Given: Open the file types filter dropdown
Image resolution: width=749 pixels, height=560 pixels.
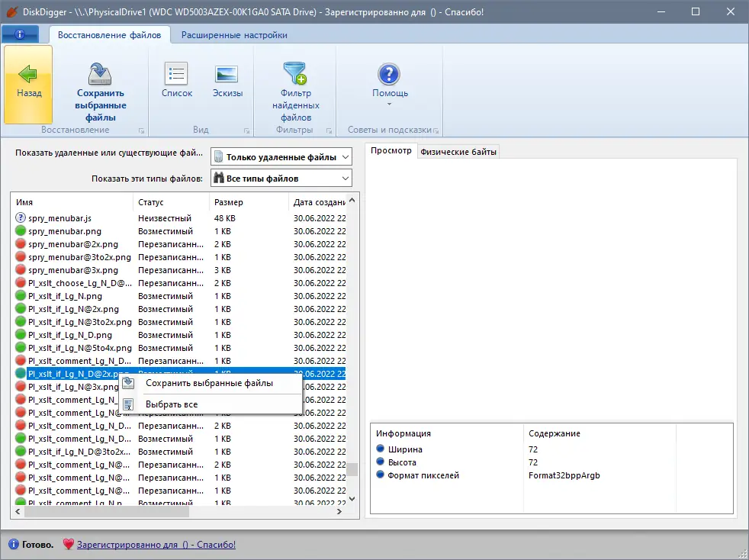Looking at the screenshot, I should [x=281, y=179].
